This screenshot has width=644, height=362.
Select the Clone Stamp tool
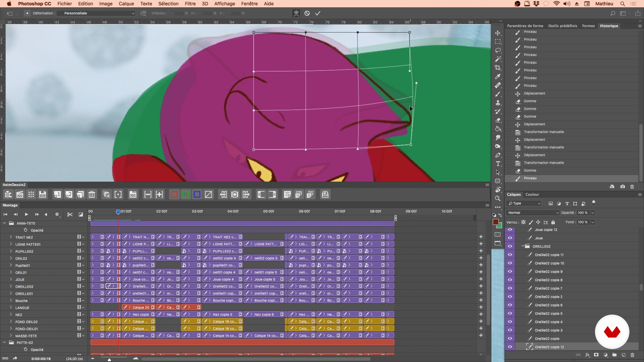(498, 103)
